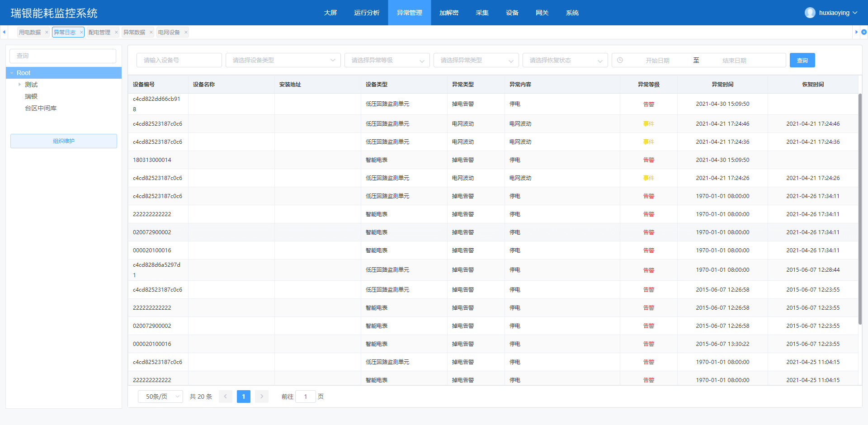Viewport: 868px width, 425px height.
Task: Click the blue 查询 search button
Action: 802,60
